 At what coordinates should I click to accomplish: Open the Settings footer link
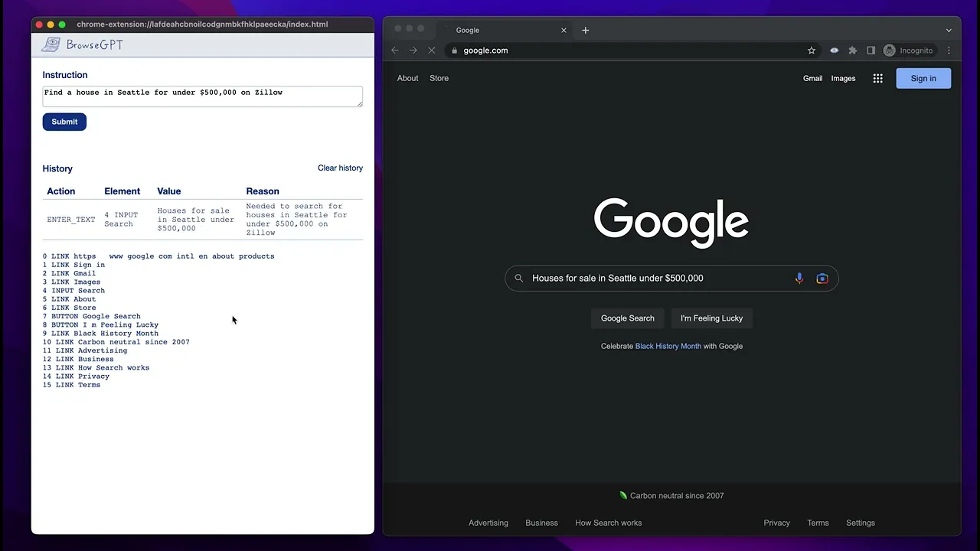point(861,523)
